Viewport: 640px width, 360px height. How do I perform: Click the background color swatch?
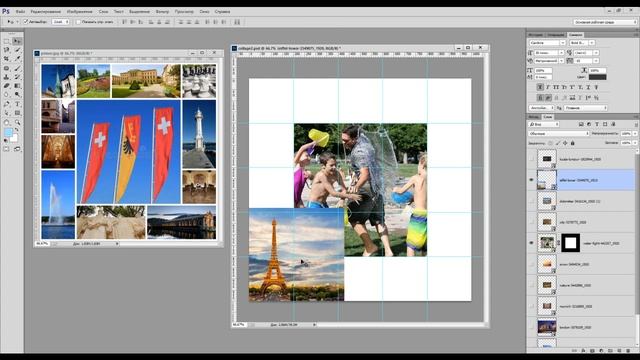click(x=14, y=138)
